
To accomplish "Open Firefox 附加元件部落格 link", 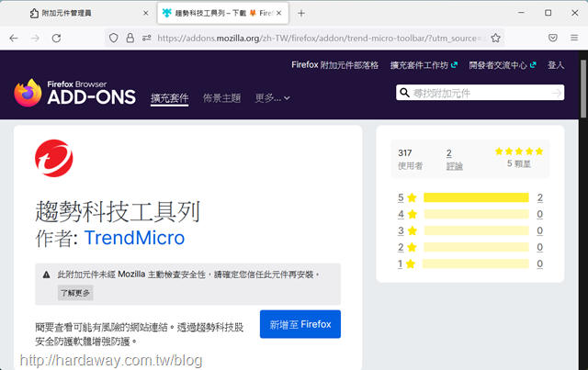I will tap(334, 65).
